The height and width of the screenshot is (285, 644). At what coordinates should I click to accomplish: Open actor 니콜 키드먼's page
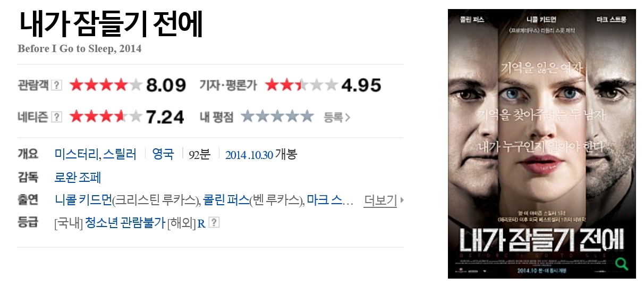click(83, 200)
